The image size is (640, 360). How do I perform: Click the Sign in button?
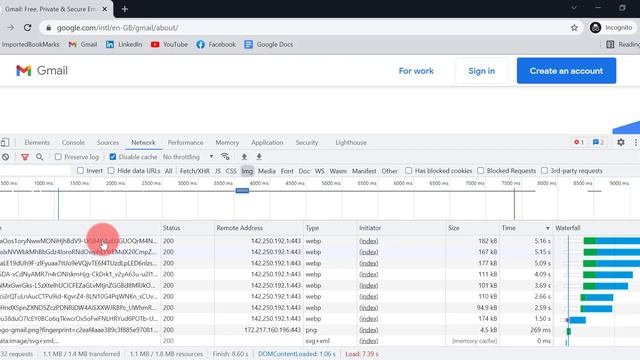coord(482,71)
